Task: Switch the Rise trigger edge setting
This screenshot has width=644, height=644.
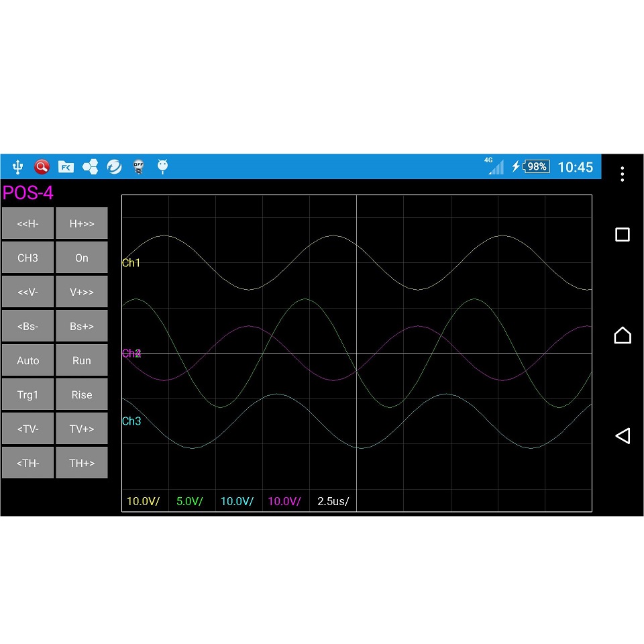Action: (82, 394)
